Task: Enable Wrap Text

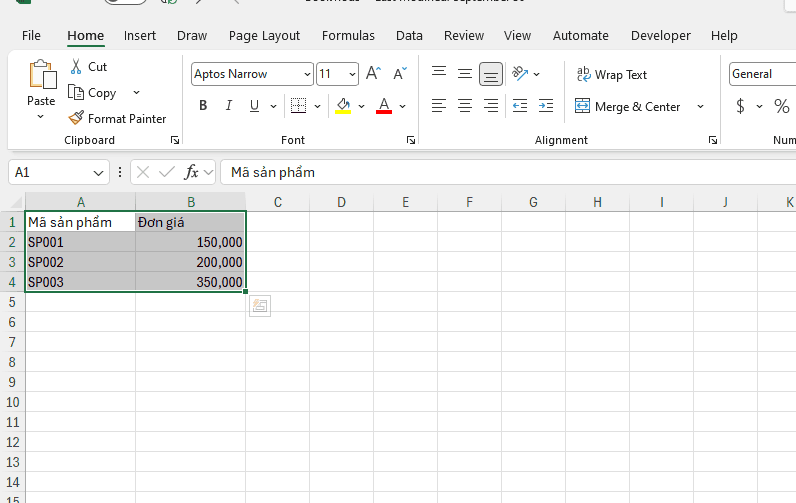Action: [x=612, y=75]
